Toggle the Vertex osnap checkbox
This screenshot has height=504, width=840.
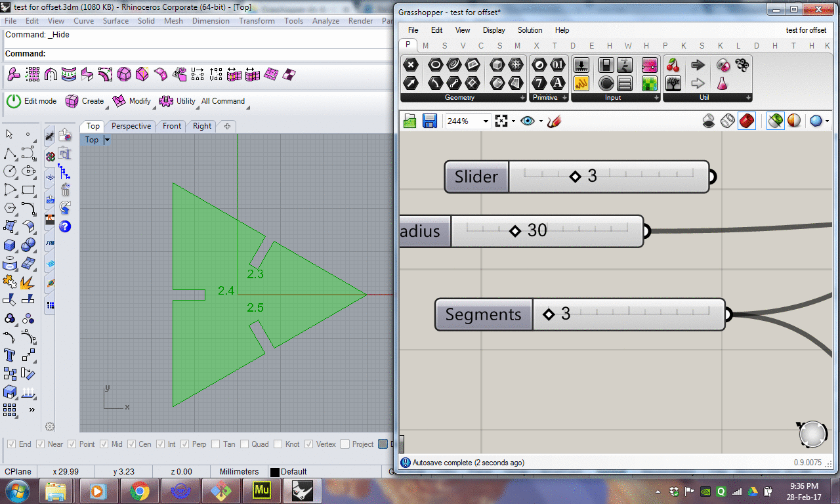[x=309, y=444]
